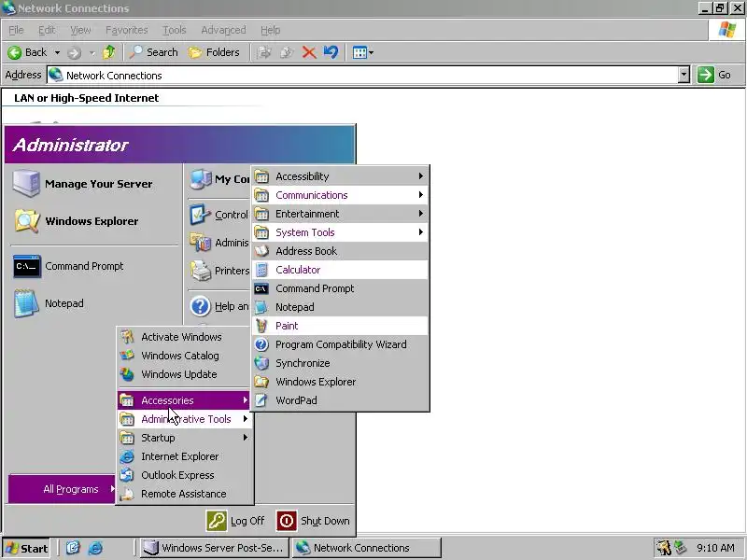Click the Manage Your Server icon
747x560 pixels.
coord(26,184)
